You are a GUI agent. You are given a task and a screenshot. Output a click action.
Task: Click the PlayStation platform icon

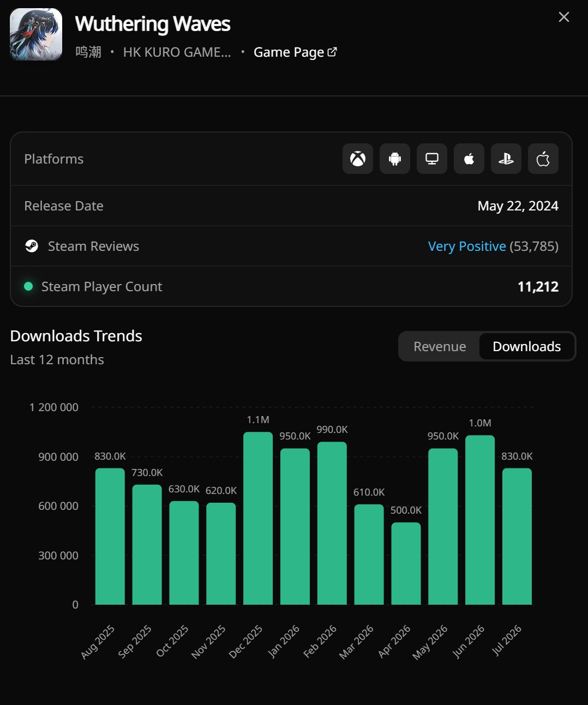[x=506, y=159]
